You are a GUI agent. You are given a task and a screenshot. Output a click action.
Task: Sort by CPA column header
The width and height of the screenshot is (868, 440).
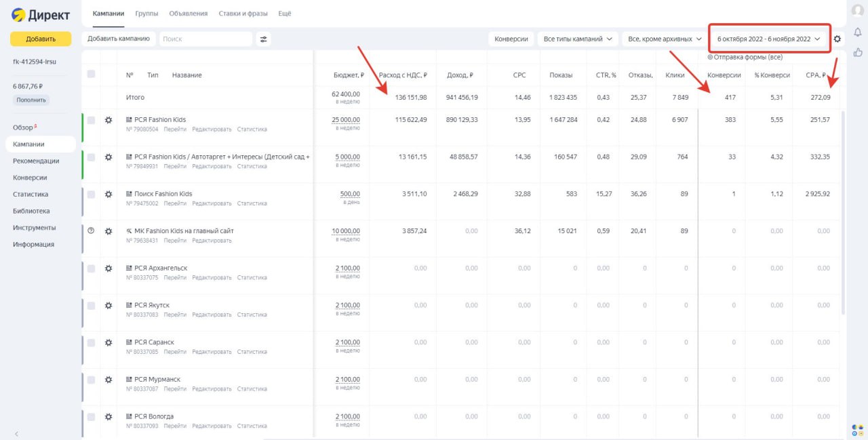tap(815, 75)
